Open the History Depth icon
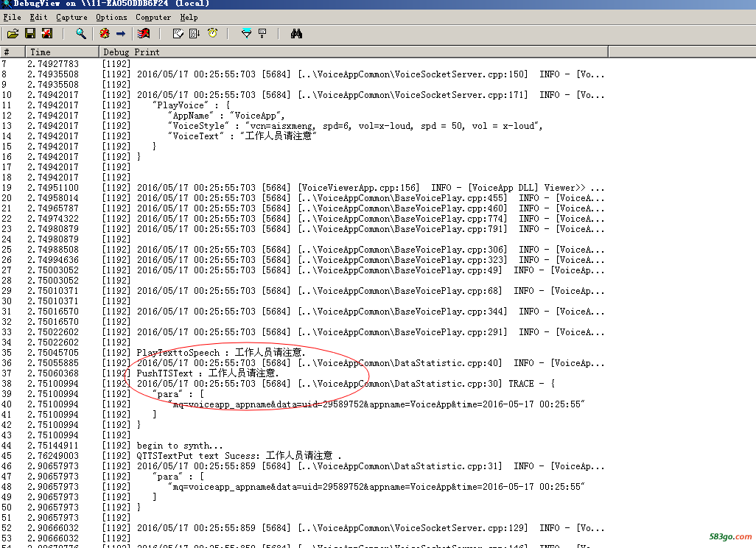The width and height of the screenshot is (756, 548). 262,33
